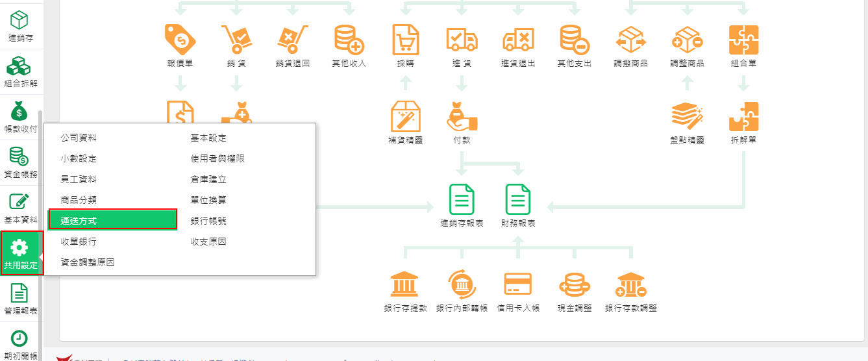Viewport: 868px width, 361px height.
Task: Open the 進銷存報表 document icon
Action: click(x=462, y=199)
